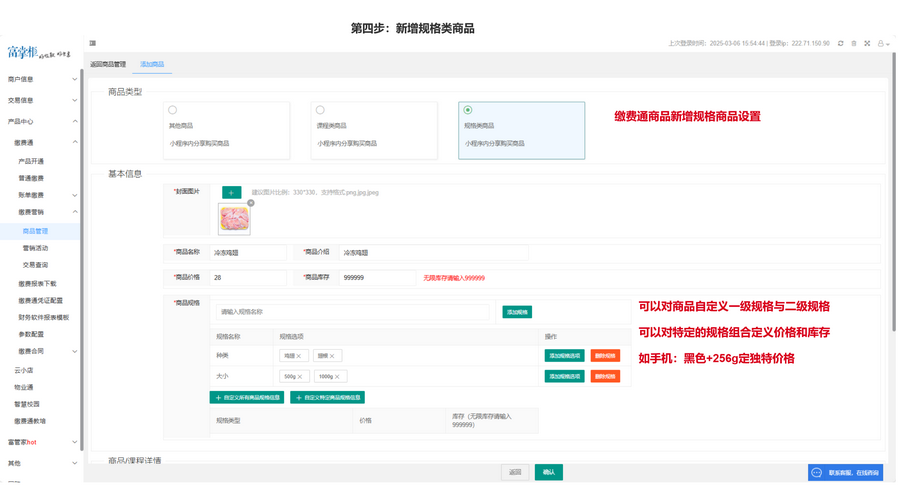Open 营销活动 in the sidebar
The width and height of the screenshot is (900, 489).
[x=35, y=249]
